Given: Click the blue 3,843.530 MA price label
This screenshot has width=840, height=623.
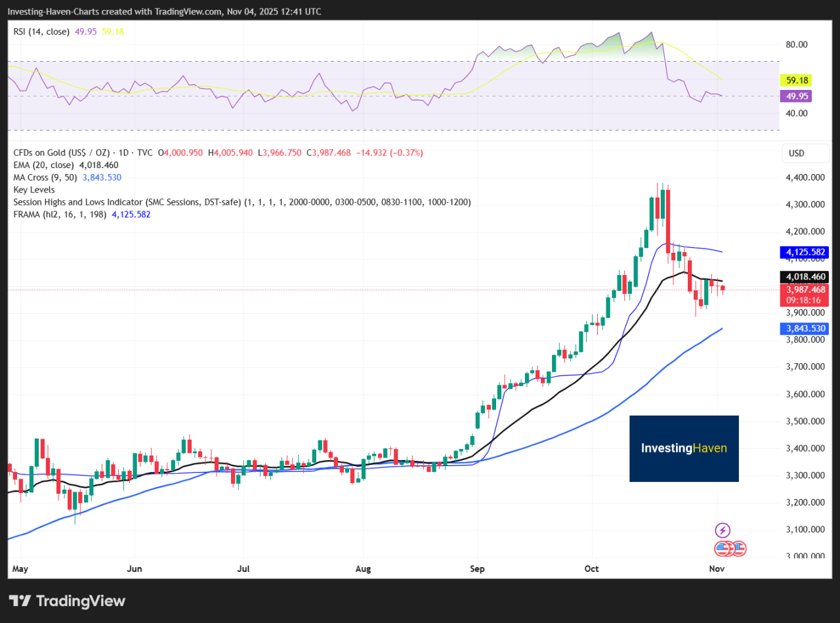Looking at the screenshot, I should pyautogui.click(x=803, y=328).
